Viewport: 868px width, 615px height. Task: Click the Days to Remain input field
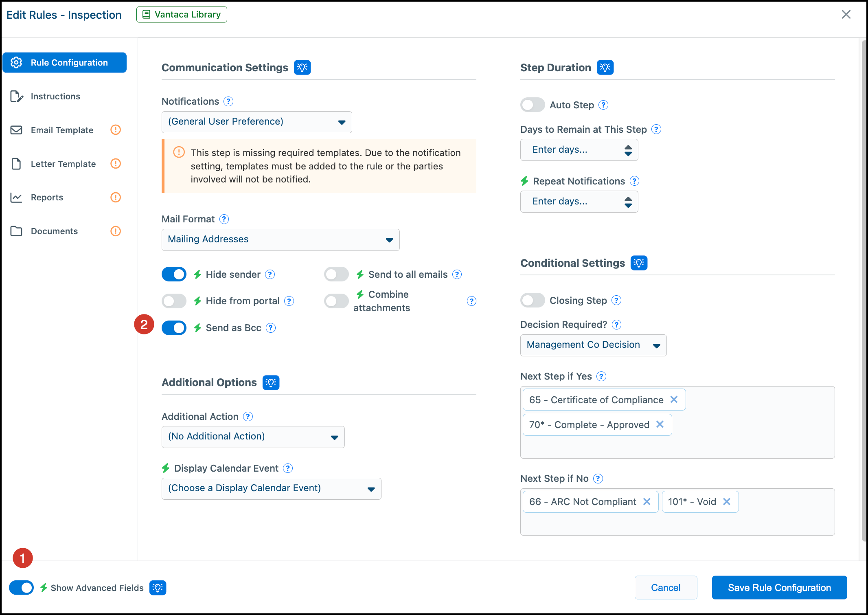point(579,150)
